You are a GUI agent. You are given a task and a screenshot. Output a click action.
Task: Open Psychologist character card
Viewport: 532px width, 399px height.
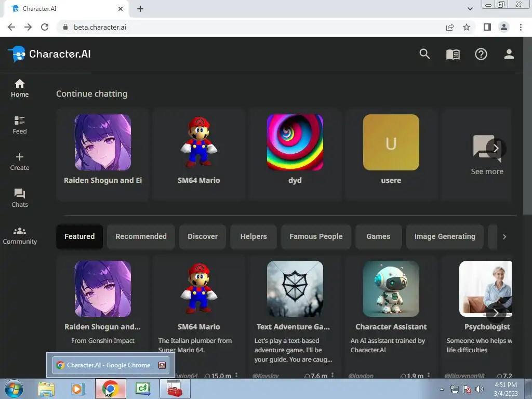[x=477, y=317]
